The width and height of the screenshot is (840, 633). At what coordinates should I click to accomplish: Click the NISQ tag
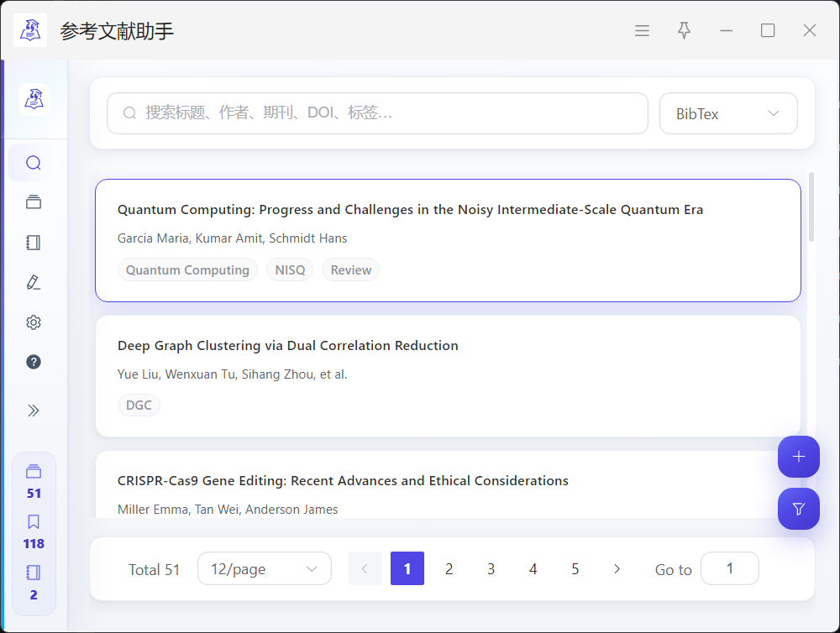pos(290,270)
